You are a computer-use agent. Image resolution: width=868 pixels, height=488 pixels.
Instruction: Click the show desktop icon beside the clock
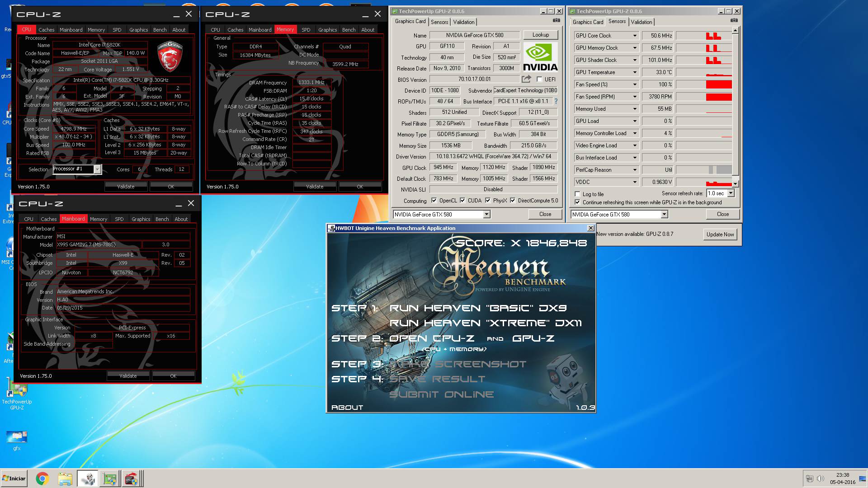tap(863, 479)
